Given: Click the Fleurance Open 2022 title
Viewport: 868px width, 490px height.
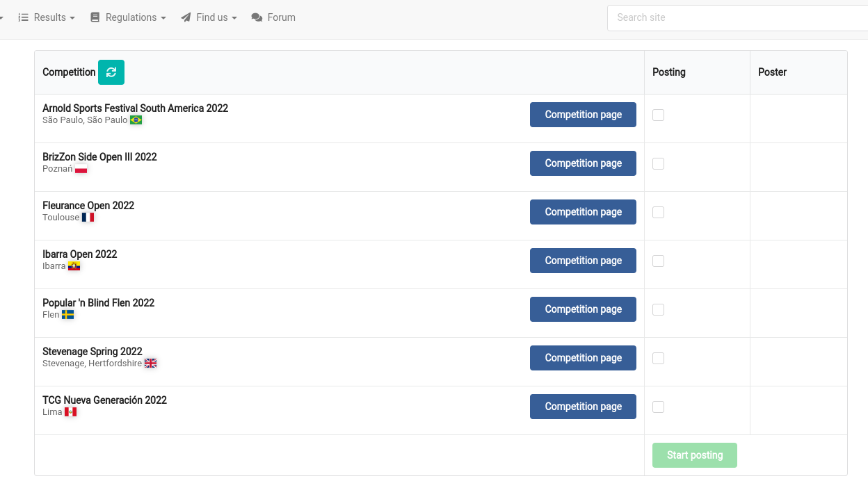Looking at the screenshot, I should click(88, 206).
